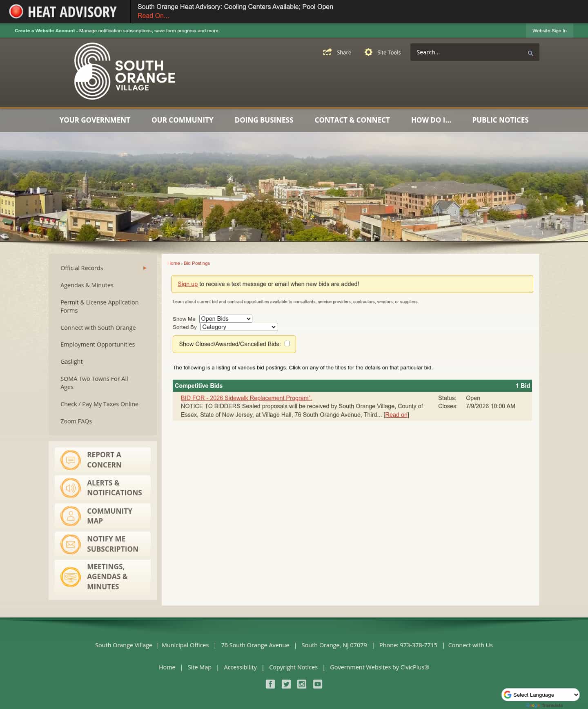Click the Bid Postings breadcrumb link
The height and width of the screenshot is (709, 588).
point(197,263)
